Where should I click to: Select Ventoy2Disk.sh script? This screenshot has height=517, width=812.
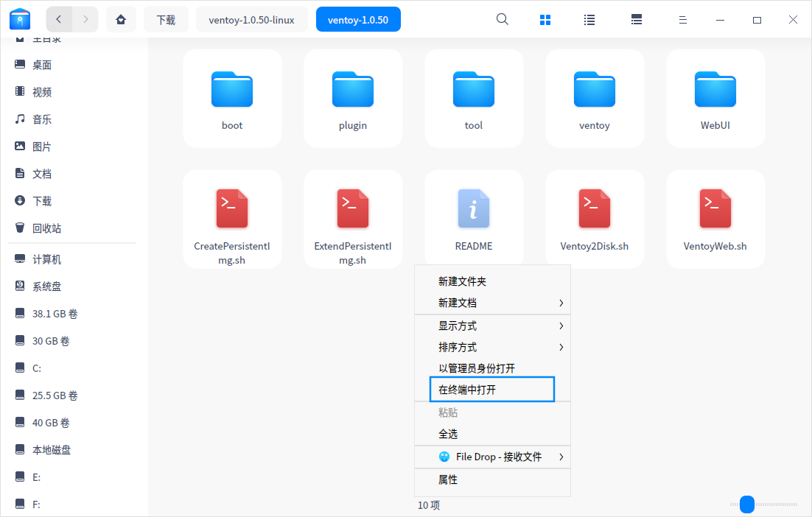[x=595, y=219]
